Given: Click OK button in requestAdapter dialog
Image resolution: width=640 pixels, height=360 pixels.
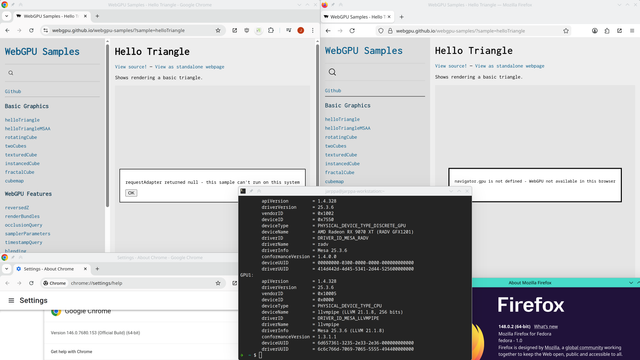Looking at the screenshot, I should 131,193.
